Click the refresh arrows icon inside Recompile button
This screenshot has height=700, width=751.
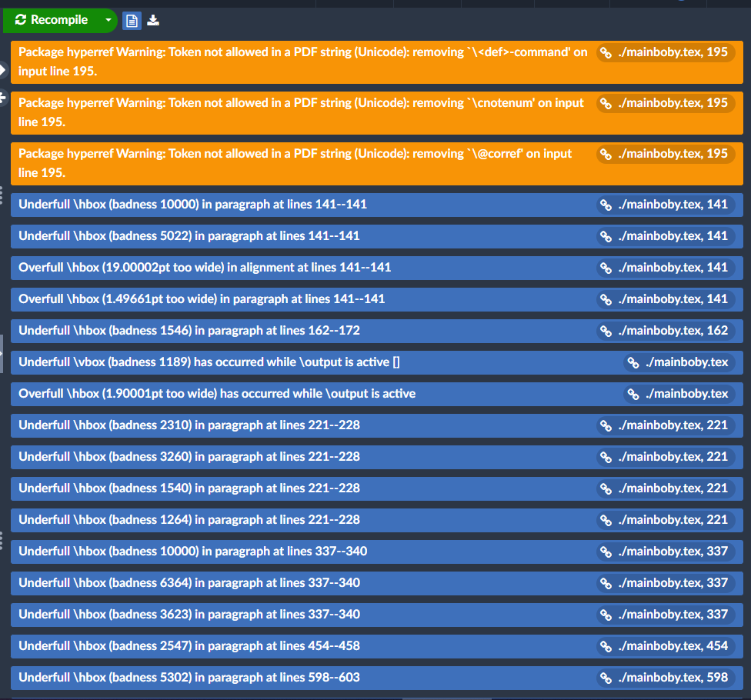point(21,21)
